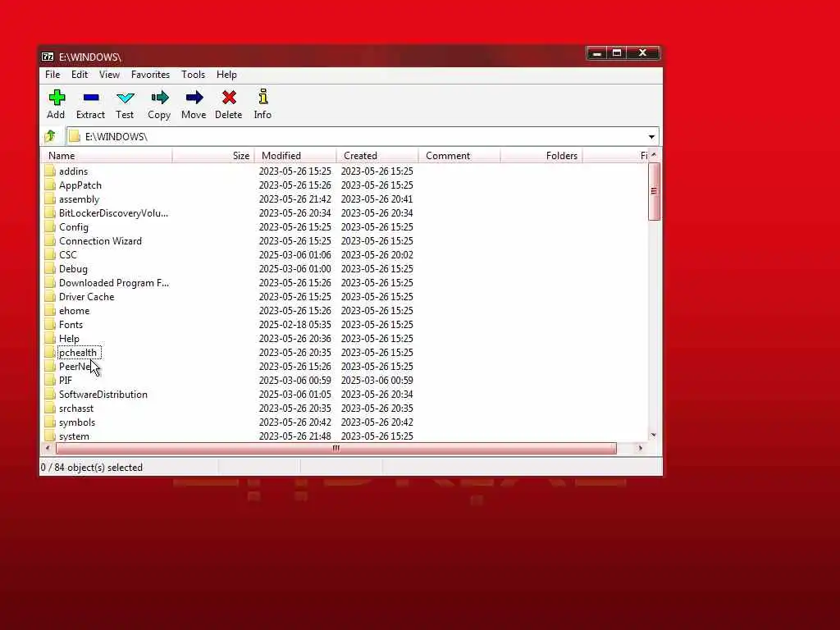This screenshot has height=630, width=840.
Task: Open Info with the yellow i icon
Action: (x=262, y=97)
